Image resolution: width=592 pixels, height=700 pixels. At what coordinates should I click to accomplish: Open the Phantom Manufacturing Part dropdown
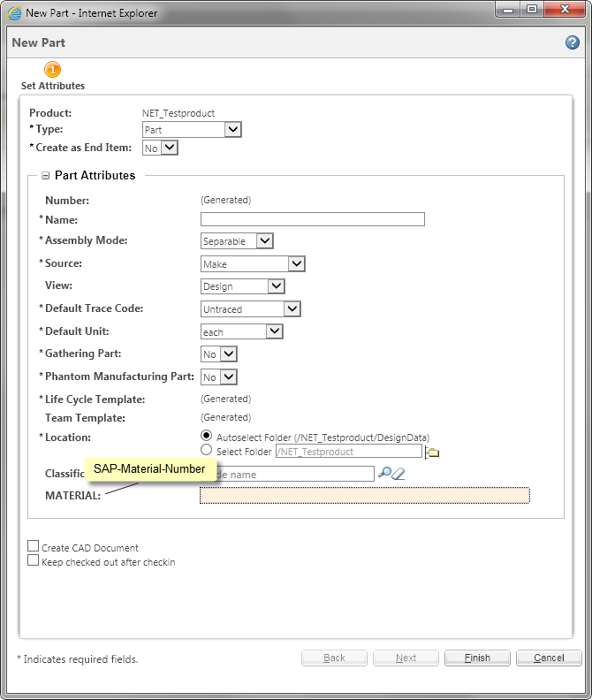coord(219,377)
